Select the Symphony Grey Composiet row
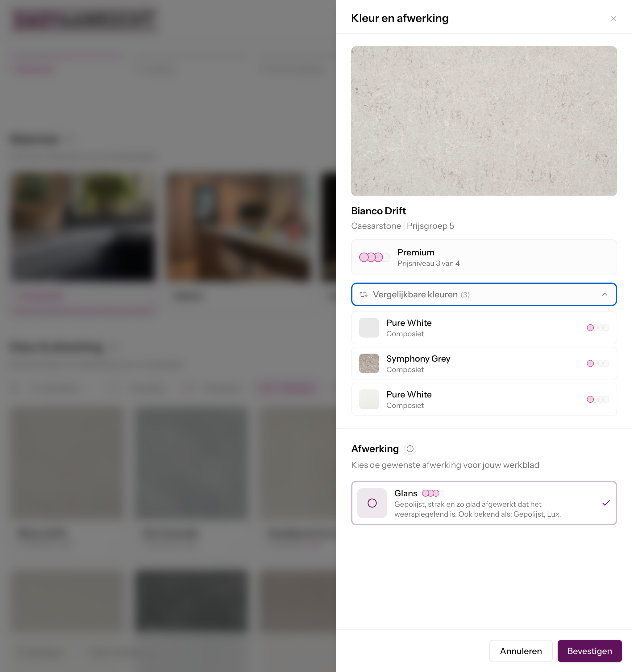 pyautogui.click(x=484, y=363)
